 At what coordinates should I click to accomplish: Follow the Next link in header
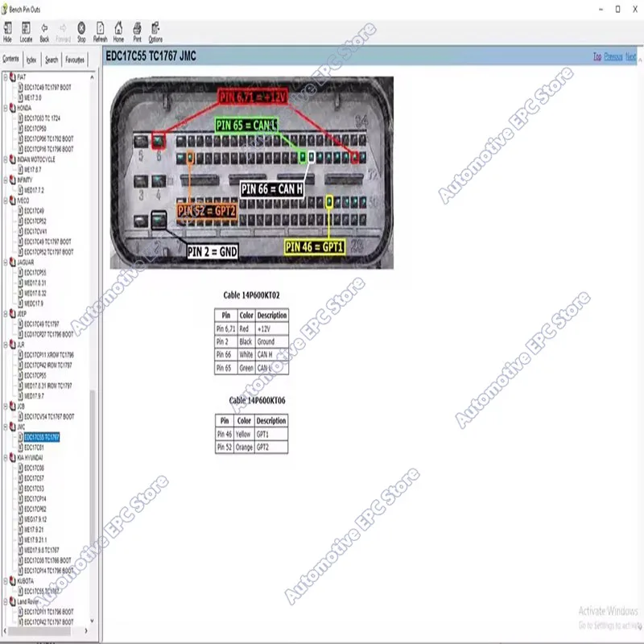[x=630, y=56]
